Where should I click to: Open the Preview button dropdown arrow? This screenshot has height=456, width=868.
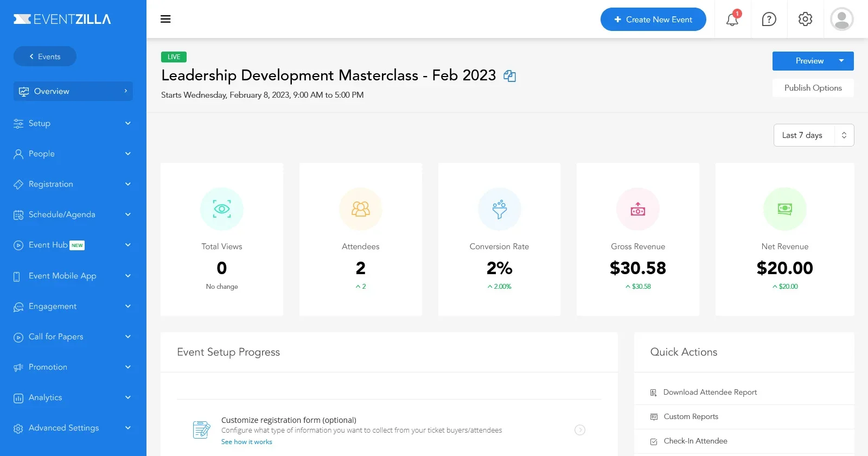tap(841, 61)
